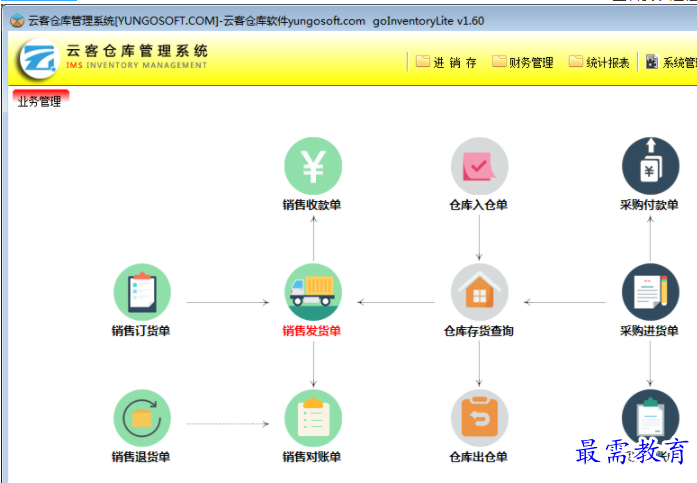Click the 仓库出仓单 label
Image resolution: width=697 pixels, height=483 pixels.
coord(478,457)
